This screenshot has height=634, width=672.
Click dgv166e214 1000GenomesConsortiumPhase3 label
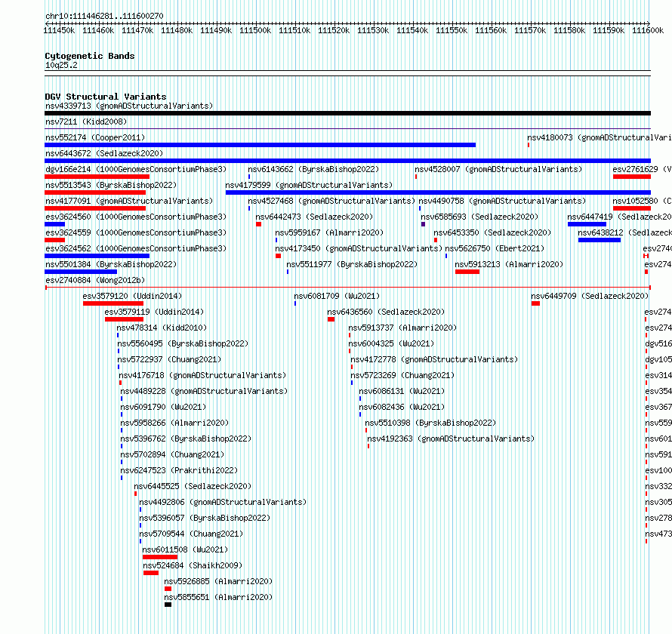point(136,169)
